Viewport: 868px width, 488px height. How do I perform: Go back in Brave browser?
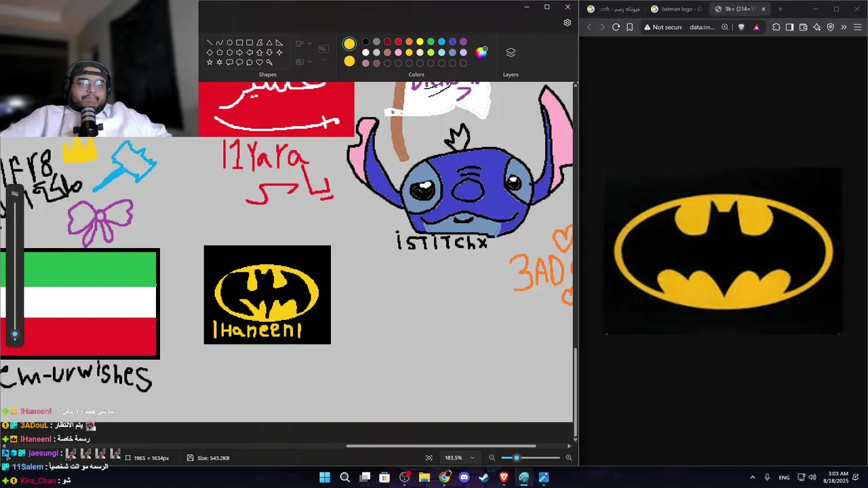click(589, 27)
